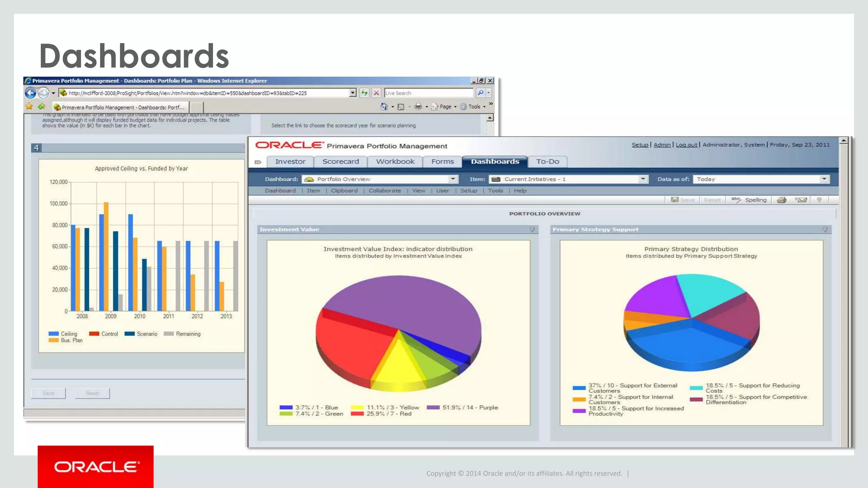Viewport: 868px width, 488px height.
Task: Open the Favorites star icon
Action: coord(29,106)
